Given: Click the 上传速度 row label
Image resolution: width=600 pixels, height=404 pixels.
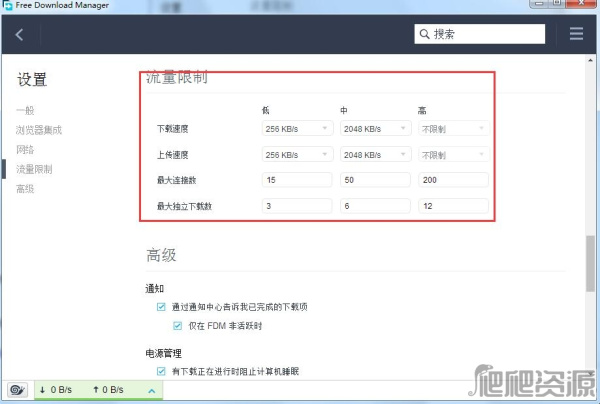Looking at the screenshot, I should click(173, 155).
